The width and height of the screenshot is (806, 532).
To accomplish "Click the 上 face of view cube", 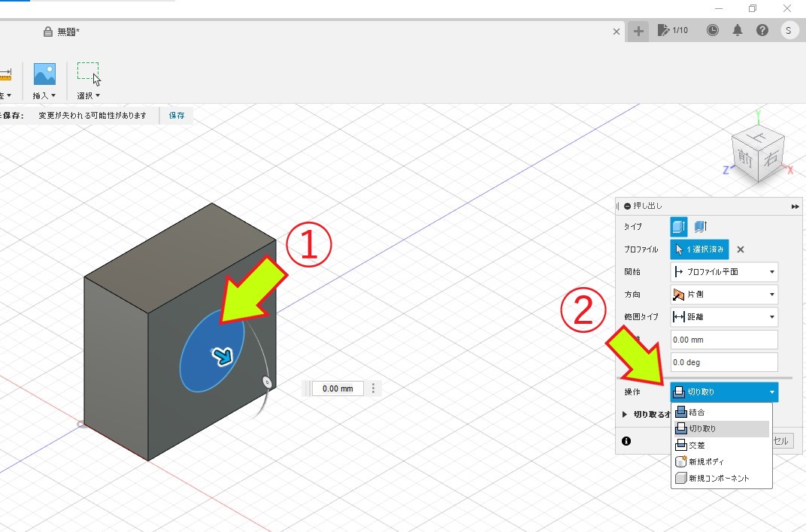I will [x=757, y=137].
